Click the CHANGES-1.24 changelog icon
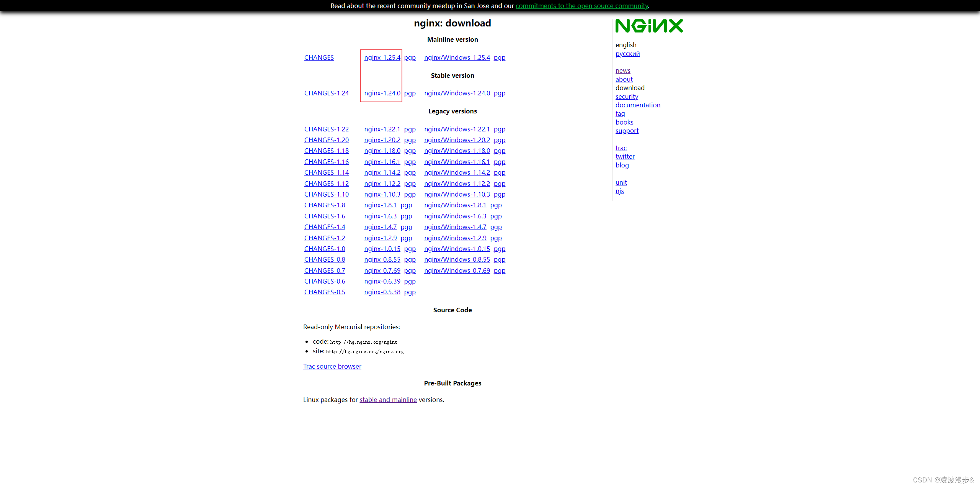This screenshot has height=487, width=980. [x=325, y=93]
